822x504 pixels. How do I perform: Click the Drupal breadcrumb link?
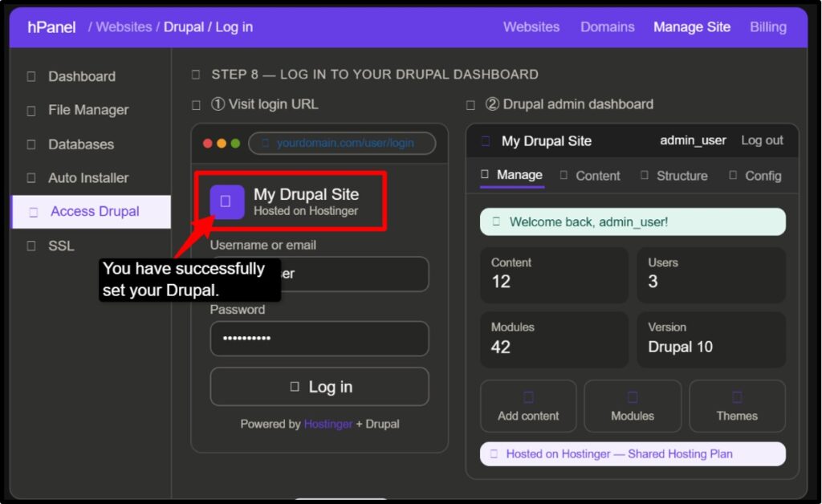184,26
